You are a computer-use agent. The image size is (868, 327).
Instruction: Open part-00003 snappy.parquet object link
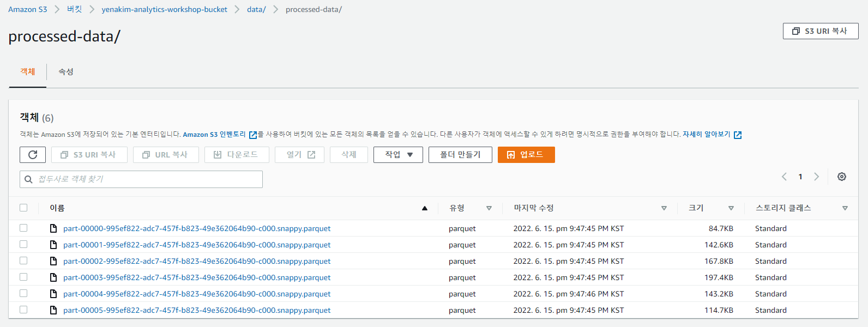[x=197, y=277]
